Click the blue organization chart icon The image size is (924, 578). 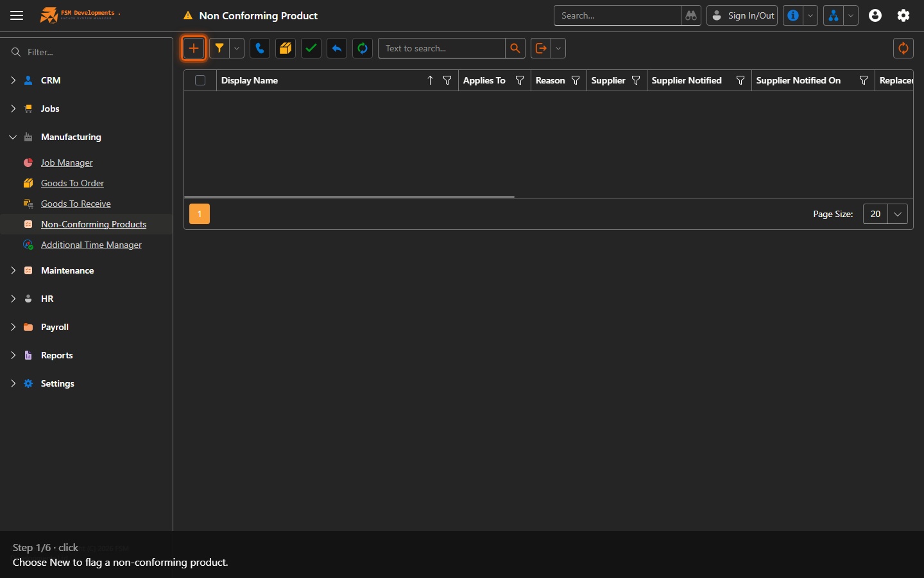click(x=834, y=15)
